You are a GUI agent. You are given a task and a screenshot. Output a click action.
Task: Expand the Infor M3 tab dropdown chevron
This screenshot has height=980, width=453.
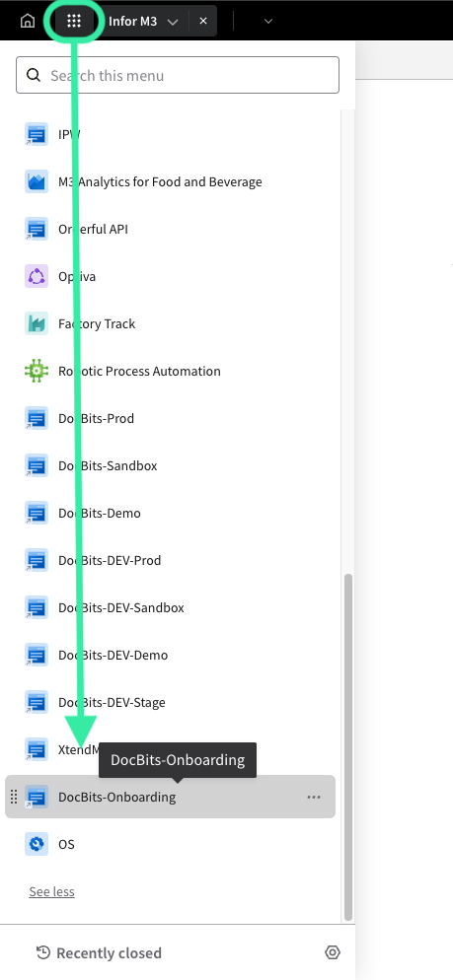point(174,22)
